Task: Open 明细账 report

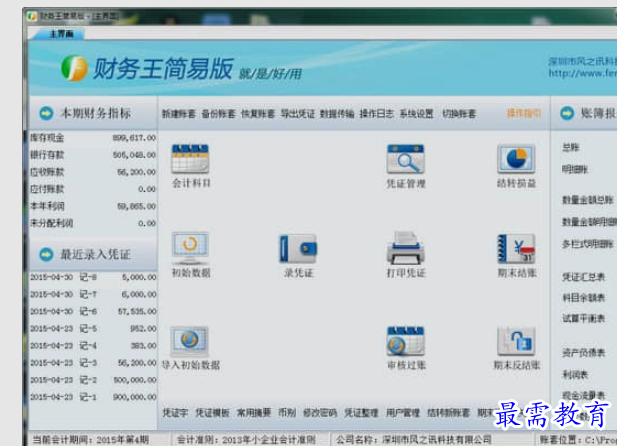Action: point(575,170)
